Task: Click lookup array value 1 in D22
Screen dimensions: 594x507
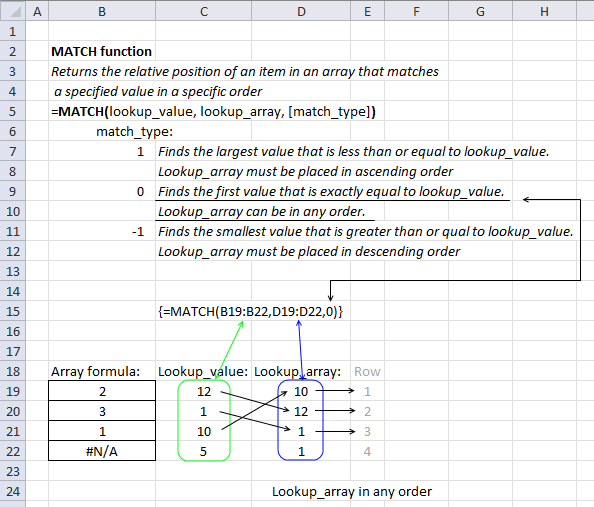Action: click(301, 451)
